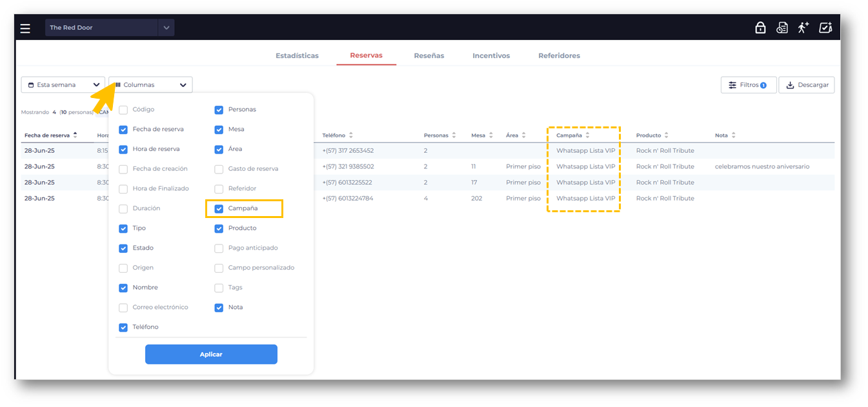The height and width of the screenshot is (407, 868).
Task: Collapse the Columnas dropdown
Action: coord(150,85)
